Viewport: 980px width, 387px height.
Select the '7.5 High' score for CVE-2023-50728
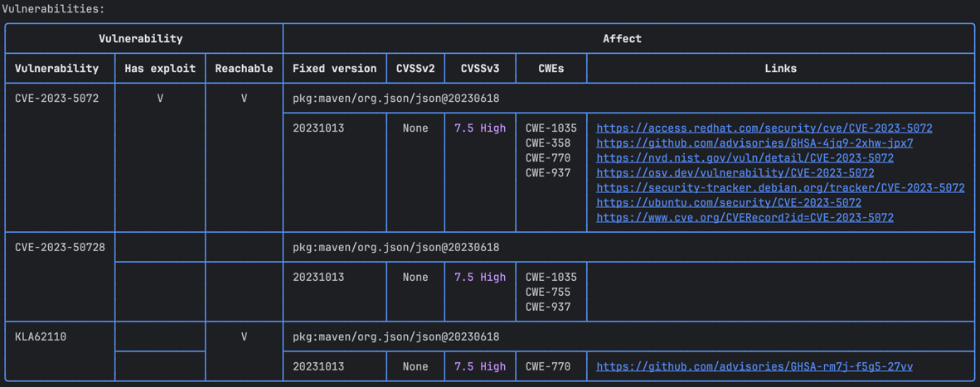[x=480, y=277]
